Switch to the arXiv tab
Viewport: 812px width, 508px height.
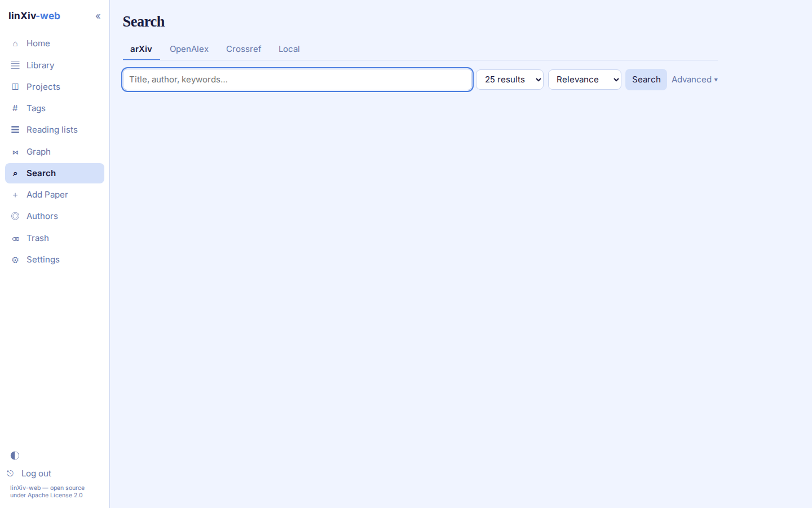(141, 49)
